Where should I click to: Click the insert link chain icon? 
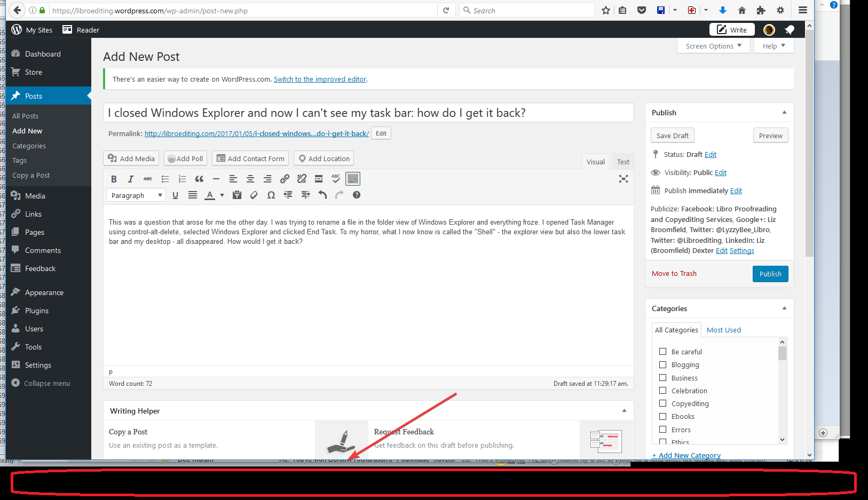coord(285,179)
